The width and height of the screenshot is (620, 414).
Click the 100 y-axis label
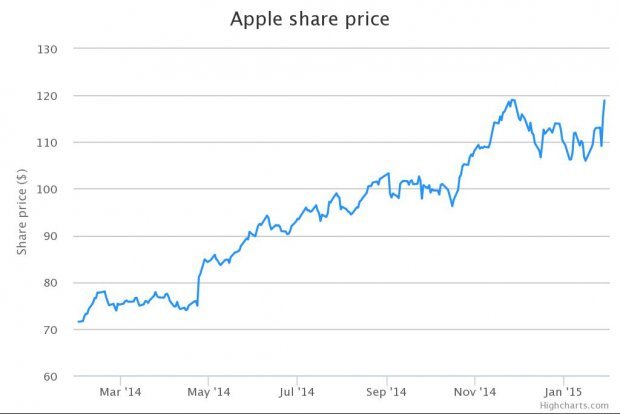49,189
